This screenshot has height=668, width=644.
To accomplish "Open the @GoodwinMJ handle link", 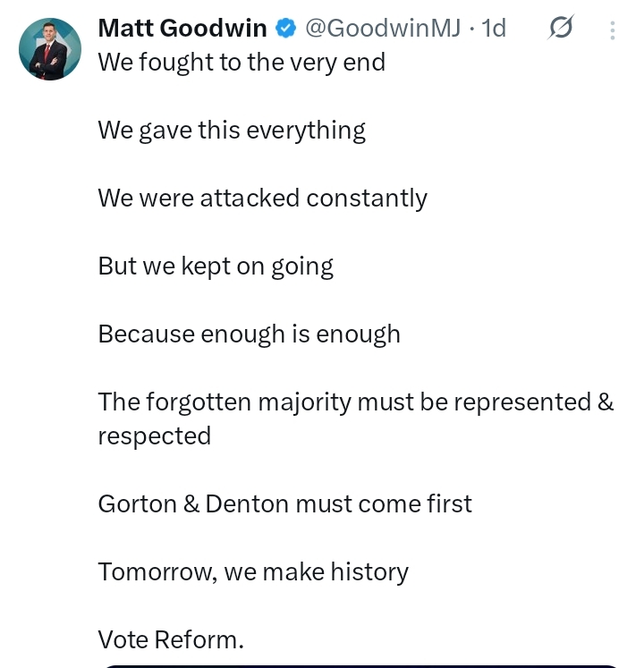I will click(x=383, y=29).
